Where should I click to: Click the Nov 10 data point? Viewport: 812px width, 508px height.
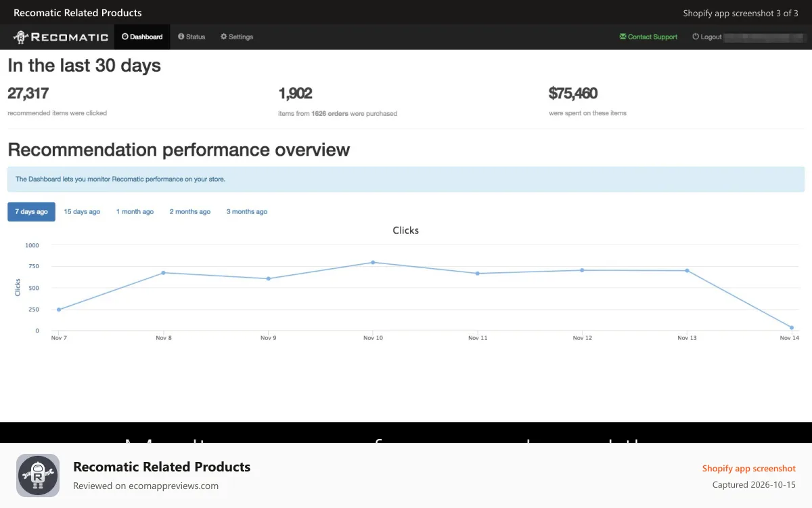pyautogui.click(x=373, y=262)
